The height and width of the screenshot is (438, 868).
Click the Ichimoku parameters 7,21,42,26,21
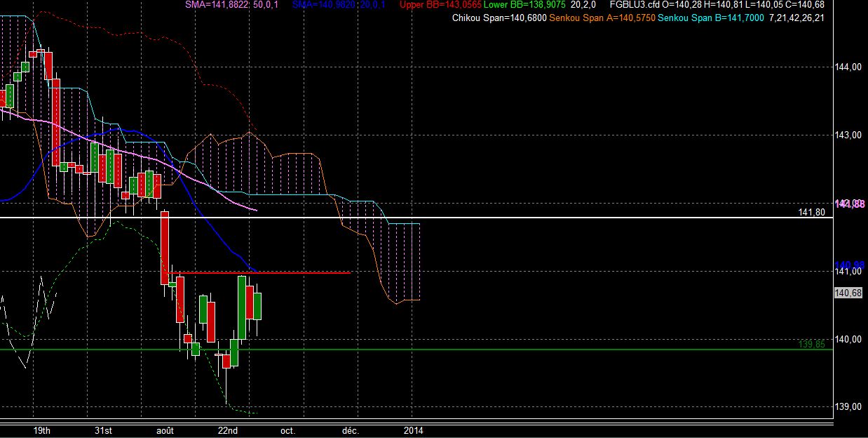[796, 18]
